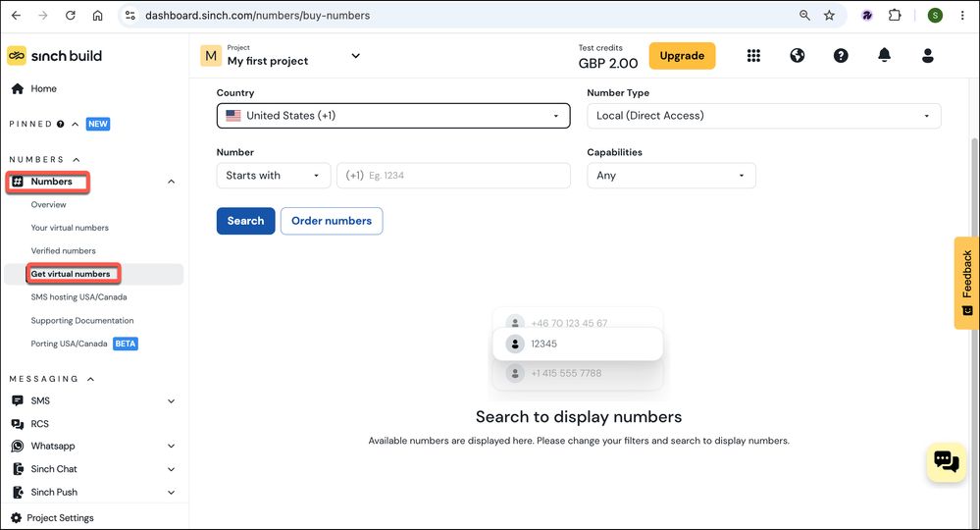Viewport: 980px width, 530px height.
Task: Collapse the NUMBERS section caret
Action: (77, 159)
